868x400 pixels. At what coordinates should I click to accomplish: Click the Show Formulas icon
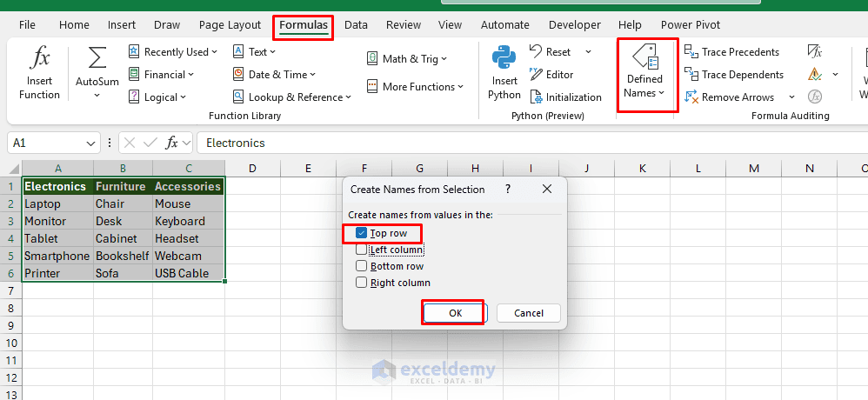[x=814, y=52]
